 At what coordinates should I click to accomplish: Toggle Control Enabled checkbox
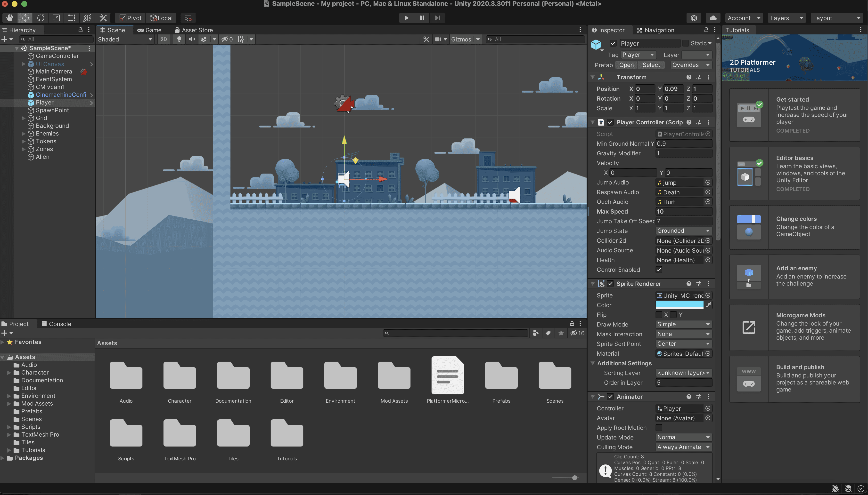tap(659, 270)
